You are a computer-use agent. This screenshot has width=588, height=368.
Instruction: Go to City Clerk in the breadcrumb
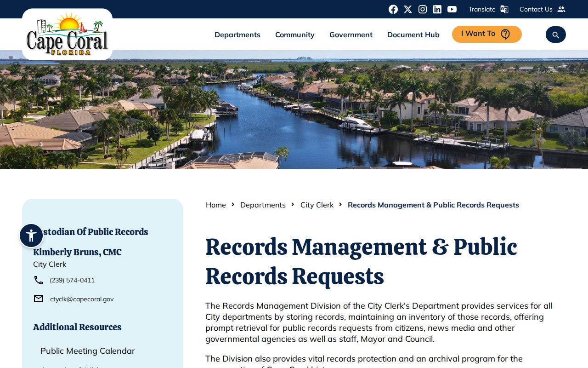[317, 205]
